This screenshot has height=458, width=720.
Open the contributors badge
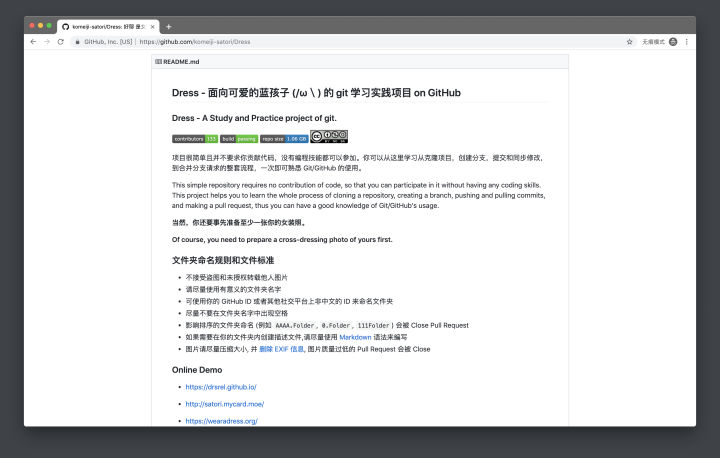pos(195,139)
